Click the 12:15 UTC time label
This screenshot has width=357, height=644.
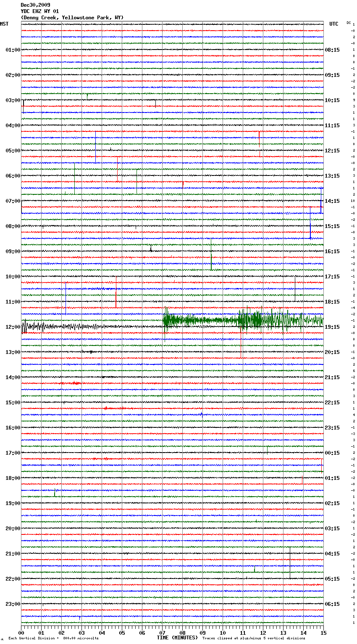click(x=332, y=151)
